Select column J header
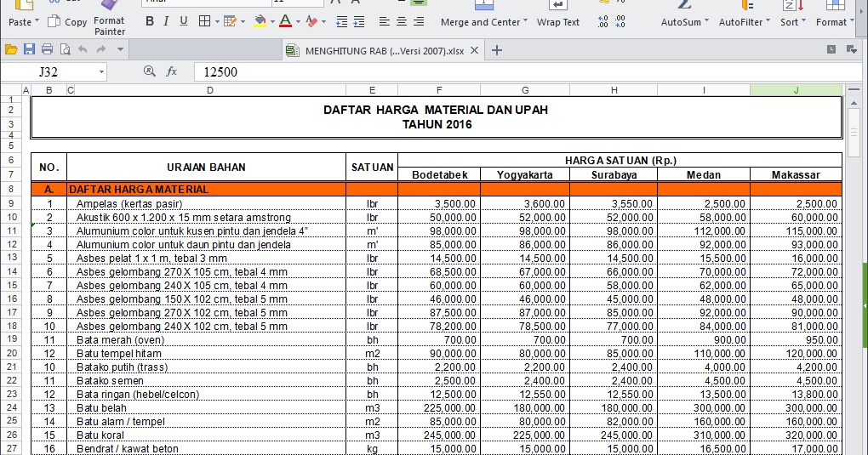868x455 pixels. pyautogui.click(x=796, y=89)
